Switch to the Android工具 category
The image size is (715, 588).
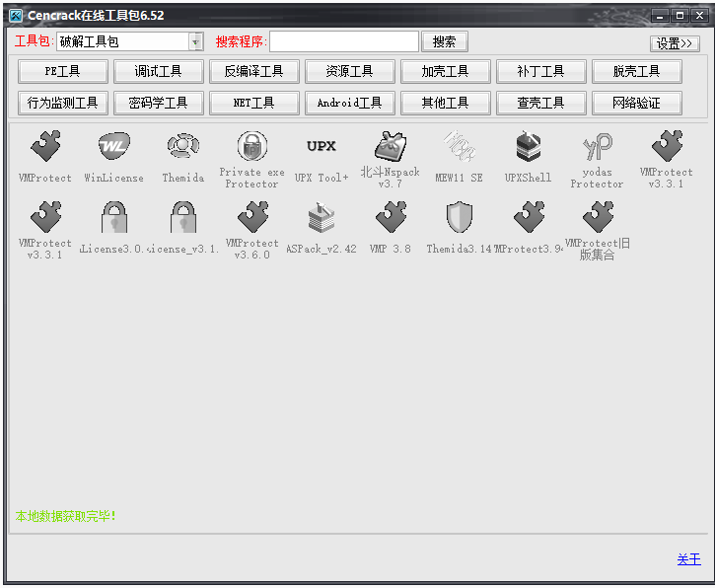[x=349, y=103]
